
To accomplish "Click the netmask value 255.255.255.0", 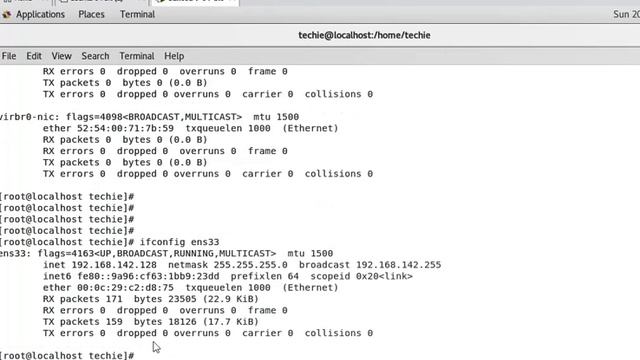I will tap(251, 265).
